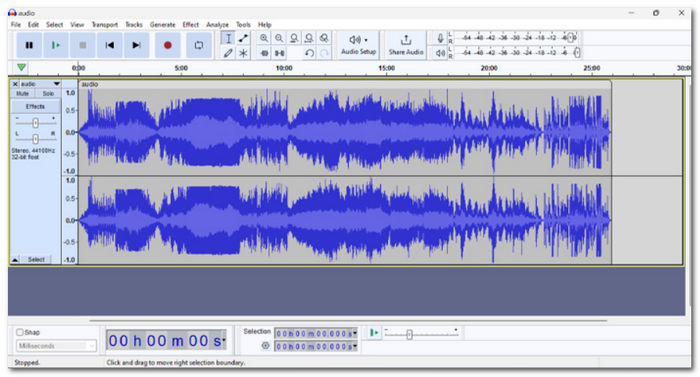Image resolution: width=700 pixels, height=377 pixels.
Task: Click the track gain slider
Action: click(35, 122)
